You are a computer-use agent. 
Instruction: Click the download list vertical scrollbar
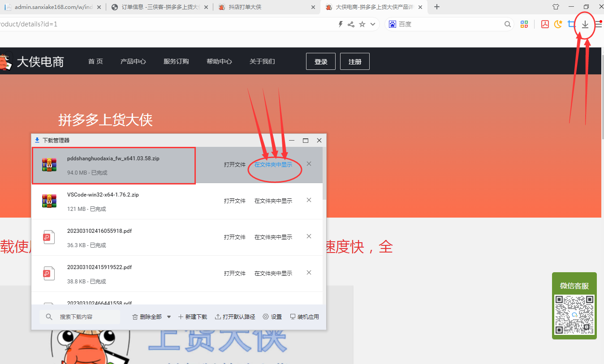coord(324,173)
